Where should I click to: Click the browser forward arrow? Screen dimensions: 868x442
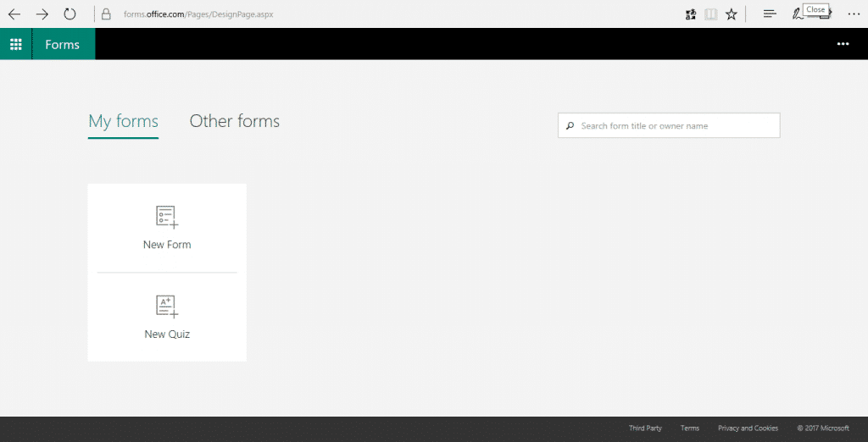[x=42, y=14]
